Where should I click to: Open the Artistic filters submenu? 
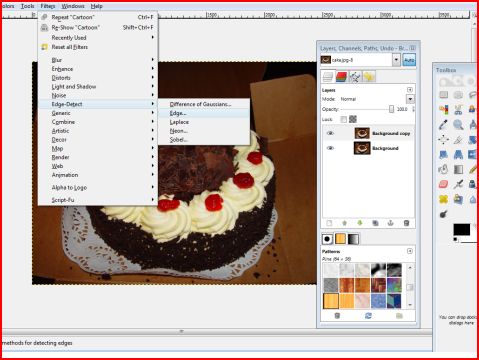click(98, 131)
